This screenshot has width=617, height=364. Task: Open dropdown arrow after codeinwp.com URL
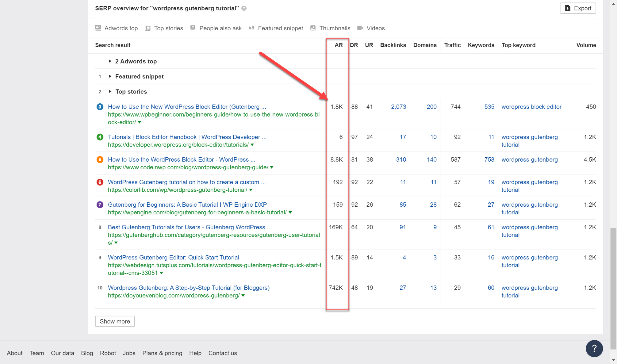point(272,168)
